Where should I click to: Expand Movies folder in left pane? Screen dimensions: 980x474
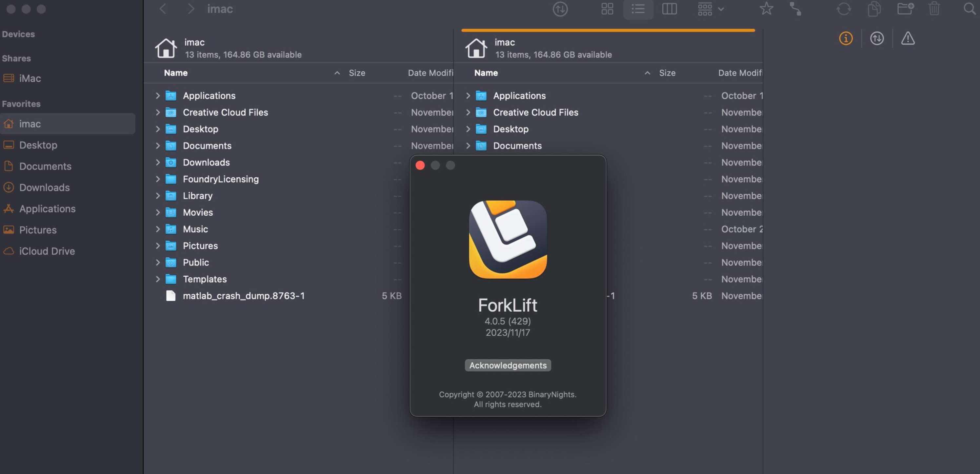pos(157,213)
